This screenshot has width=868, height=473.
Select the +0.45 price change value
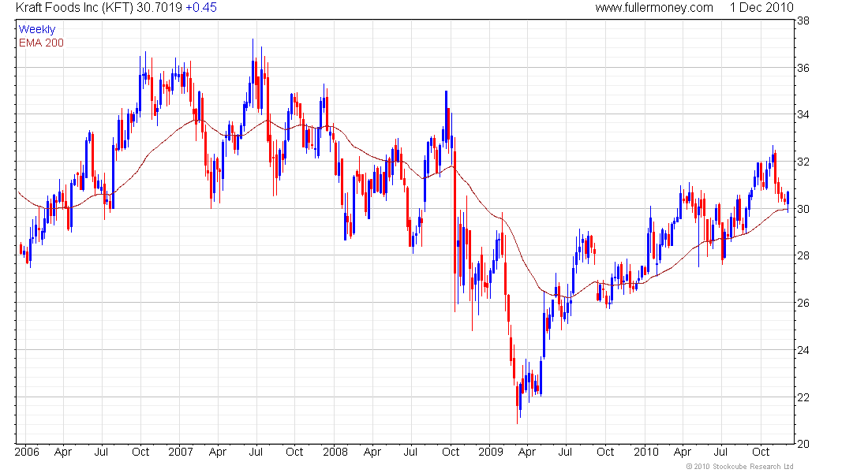[201, 8]
